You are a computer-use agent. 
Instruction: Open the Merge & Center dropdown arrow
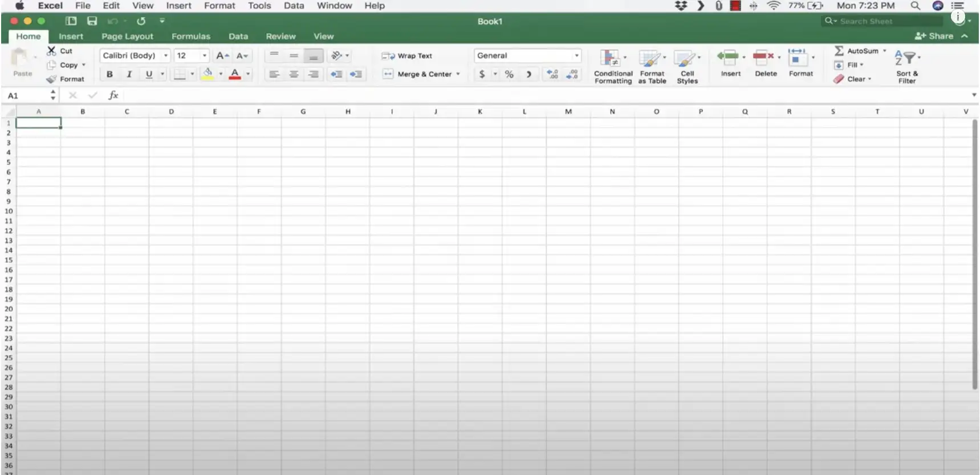[458, 74]
